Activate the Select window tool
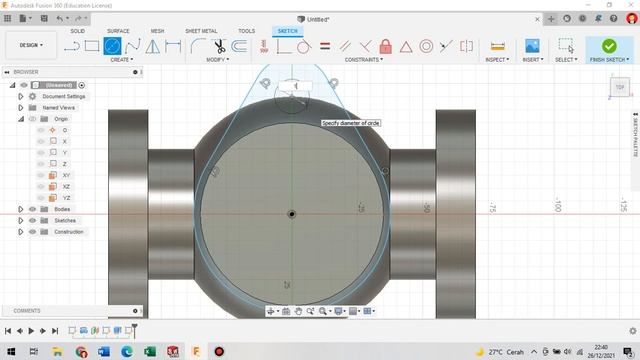 (x=566, y=46)
